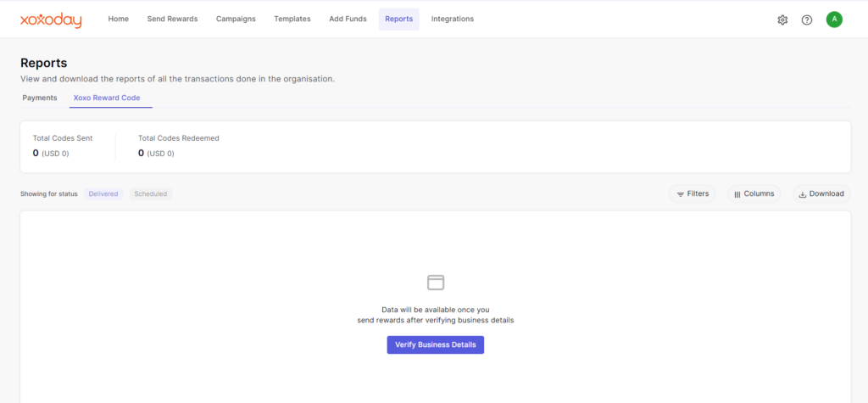Switch to the Payments tab
This screenshot has width=868, height=403.
(x=40, y=98)
